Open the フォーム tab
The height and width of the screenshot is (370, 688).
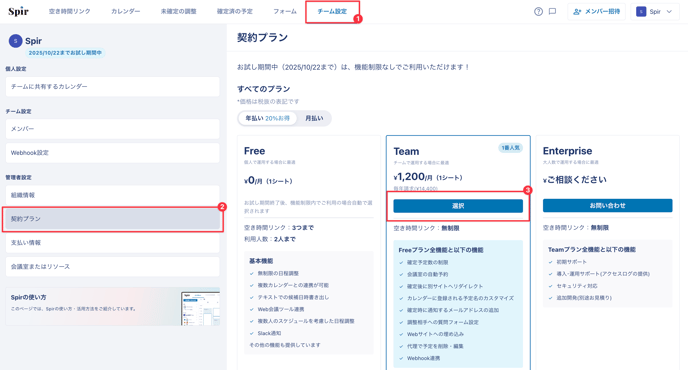coord(285,11)
